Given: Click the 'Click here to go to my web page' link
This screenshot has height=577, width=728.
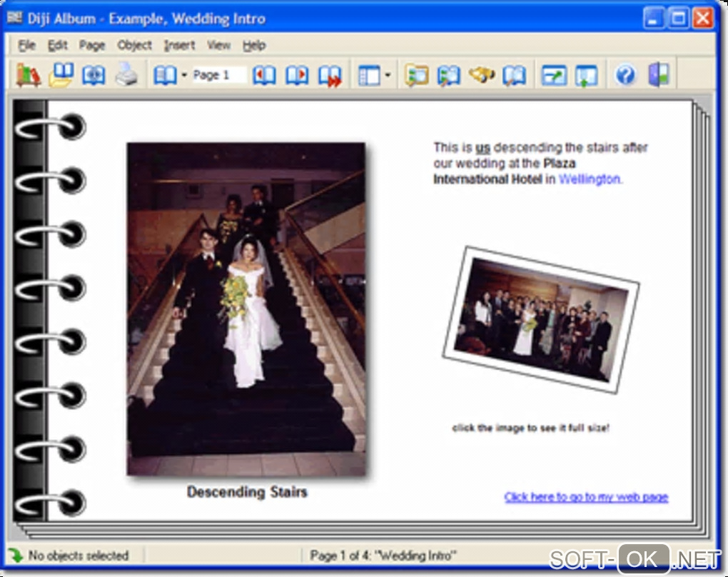Looking at the screenshot, I should point(586,497).
